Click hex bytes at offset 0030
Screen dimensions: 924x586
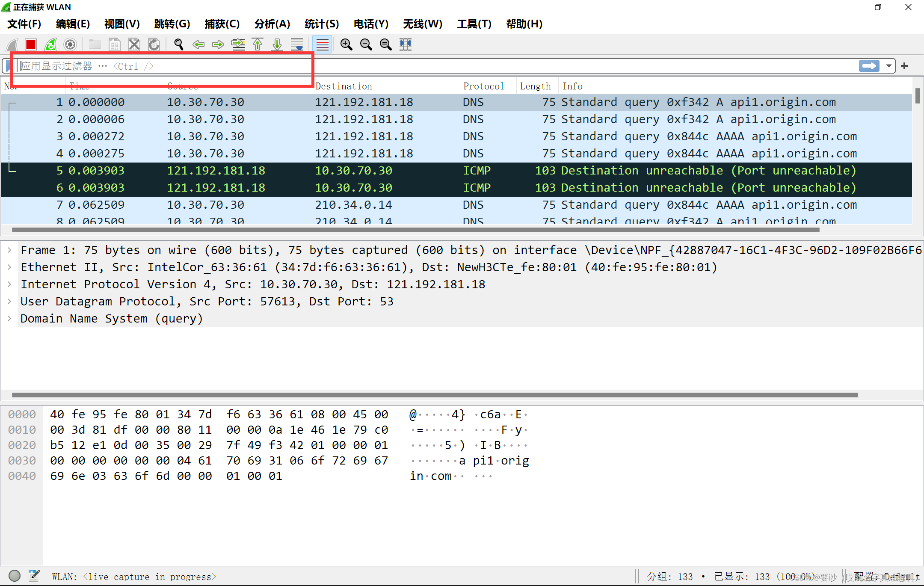pyautogui.click(x=219, y=461)
